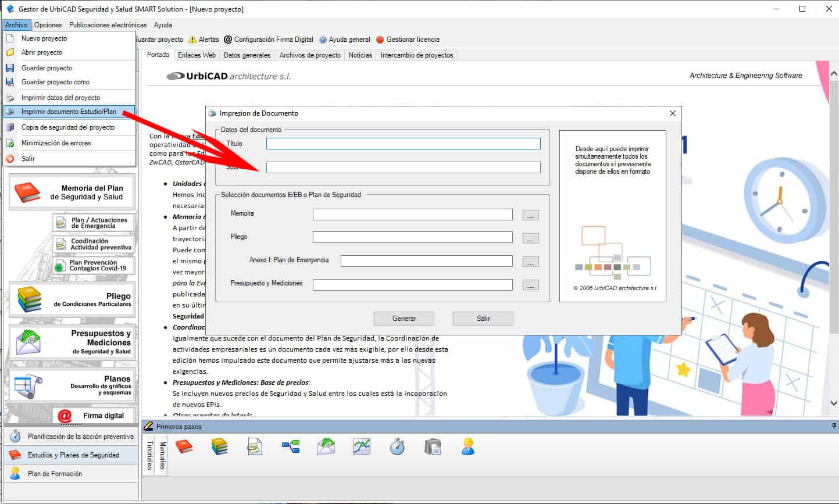839x504 pixels.
Task: Select Plan de Formación section
Action: pyautogui.click(x=72, y=474)
